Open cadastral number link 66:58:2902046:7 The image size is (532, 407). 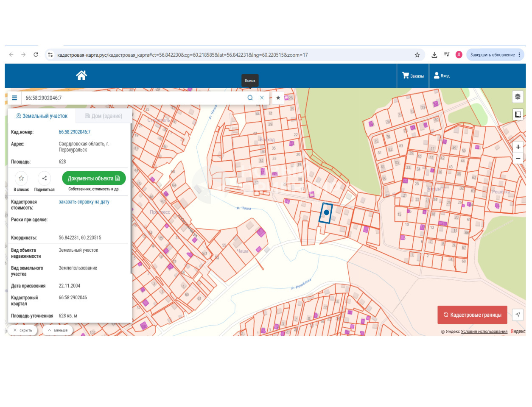point(75,132)
